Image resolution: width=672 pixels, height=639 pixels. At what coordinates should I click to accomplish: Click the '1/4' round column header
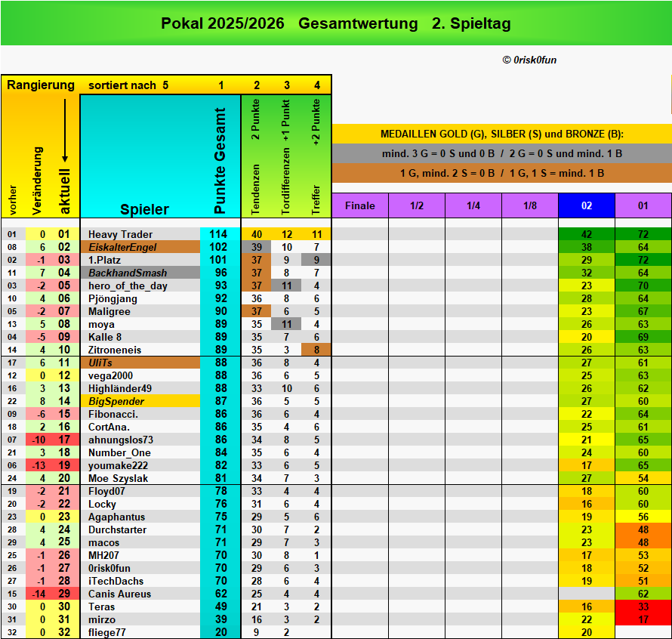click(473, 205)
